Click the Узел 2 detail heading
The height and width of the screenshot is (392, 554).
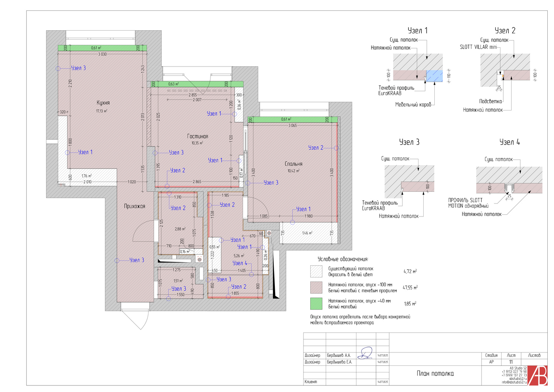pos(505,31)
